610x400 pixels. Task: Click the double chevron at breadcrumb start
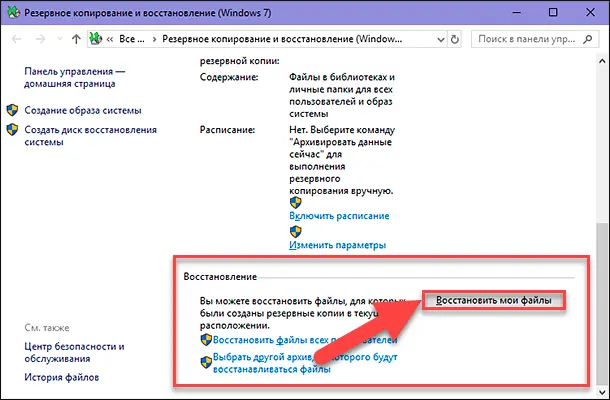(x=110, y=39)
